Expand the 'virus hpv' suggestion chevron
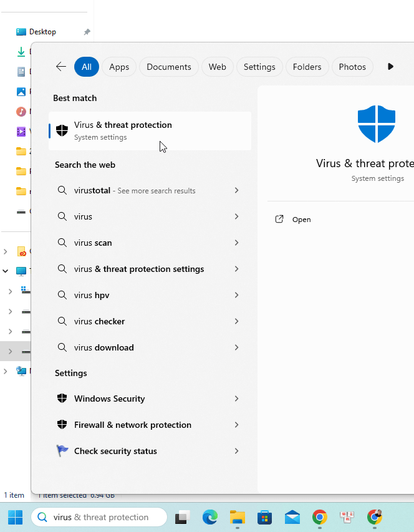 [237, 295]
